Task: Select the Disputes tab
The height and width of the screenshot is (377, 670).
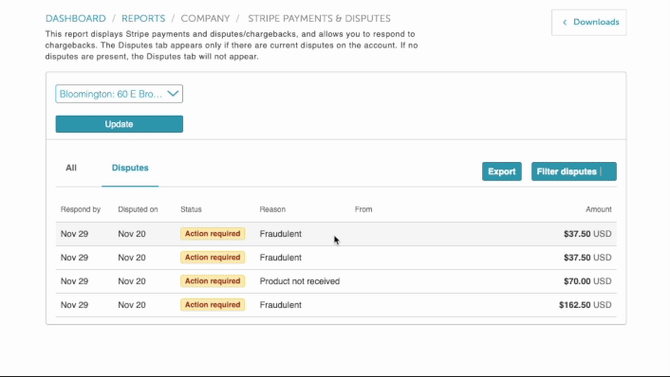Action: (130, 168)
